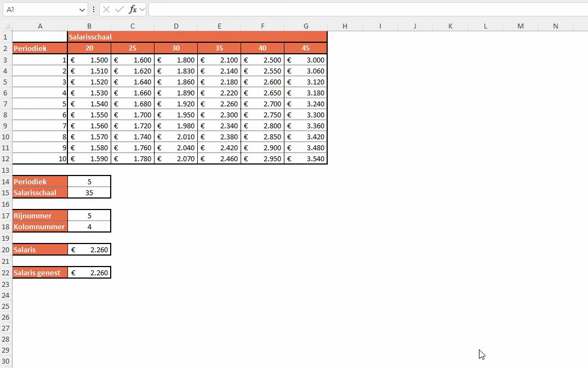Select column D header

(176, 26)
